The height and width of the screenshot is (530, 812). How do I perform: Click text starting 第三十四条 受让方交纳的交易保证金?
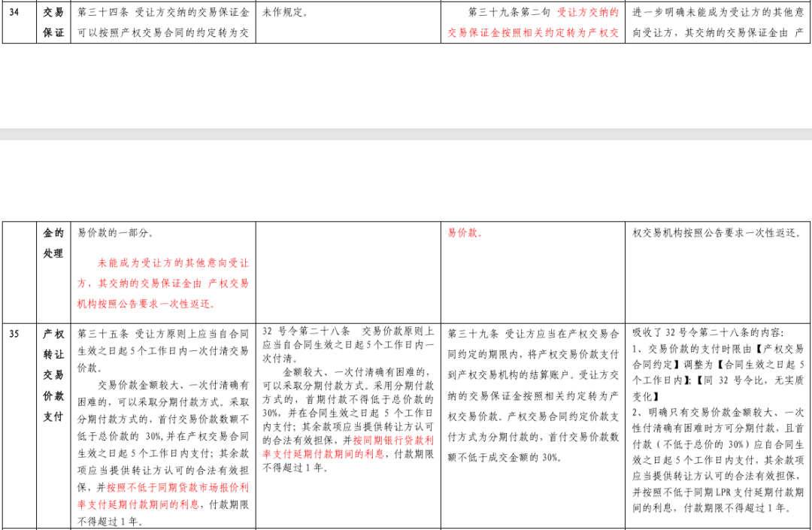[x=163, y=23]
